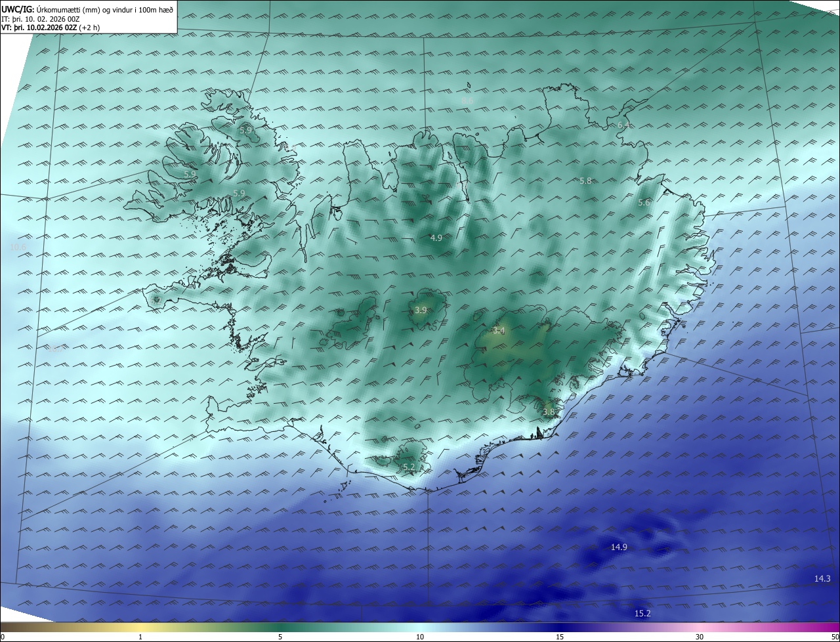This screenshot has width=840, height=642.
Task: Select the 'IT: þri. 10. 02. 2026 00Z' line
Action: [41, 19]
